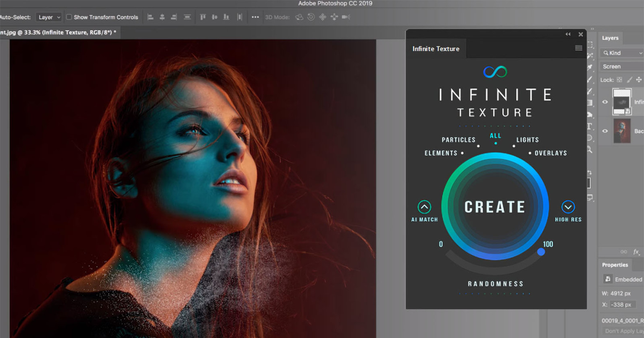Click the Align left edges icon
Viewport: 644px width, 338px height.
[151, 17]
